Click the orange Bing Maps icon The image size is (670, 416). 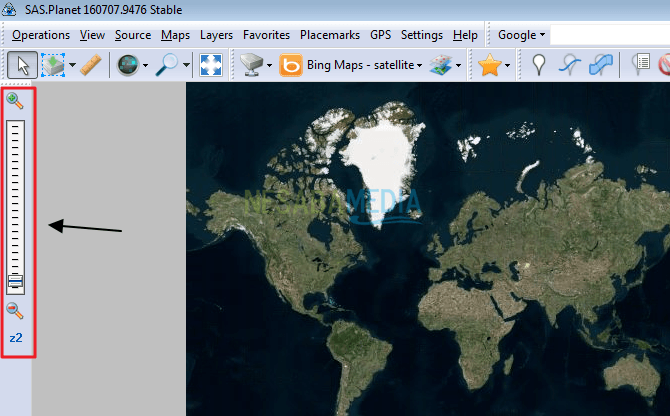(291, 65)
